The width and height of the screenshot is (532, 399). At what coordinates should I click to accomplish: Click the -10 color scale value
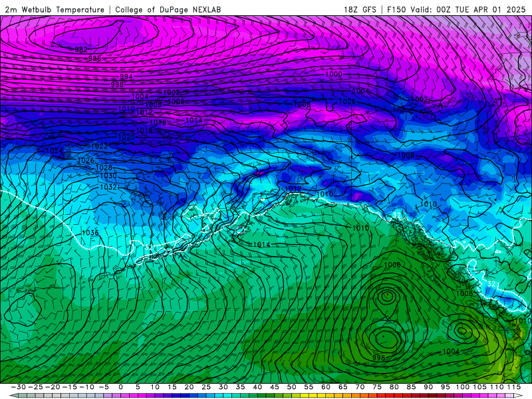coord(86,387)
